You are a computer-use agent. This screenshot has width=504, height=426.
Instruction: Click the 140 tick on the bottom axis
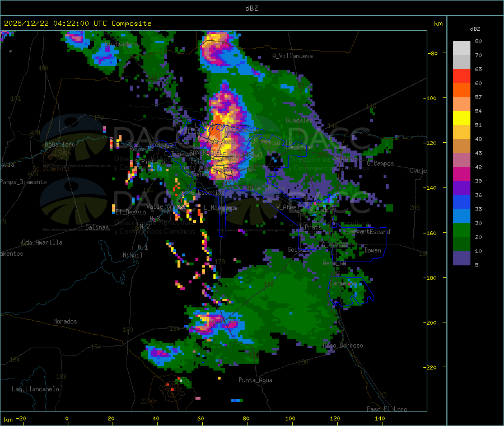coord(380,418)
